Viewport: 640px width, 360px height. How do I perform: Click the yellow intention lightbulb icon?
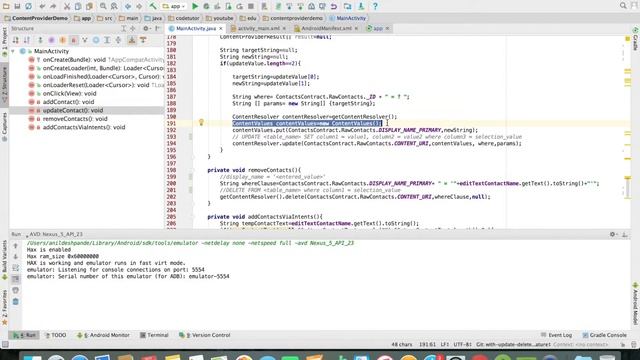click(201, 122)
